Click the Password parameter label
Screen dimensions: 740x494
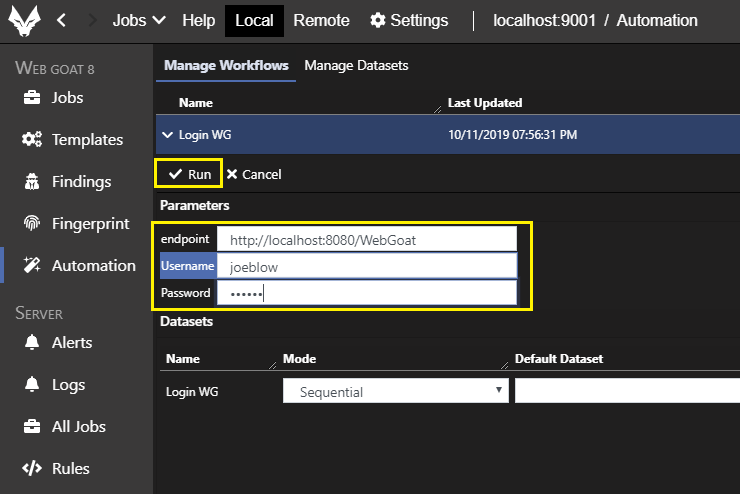185,293
